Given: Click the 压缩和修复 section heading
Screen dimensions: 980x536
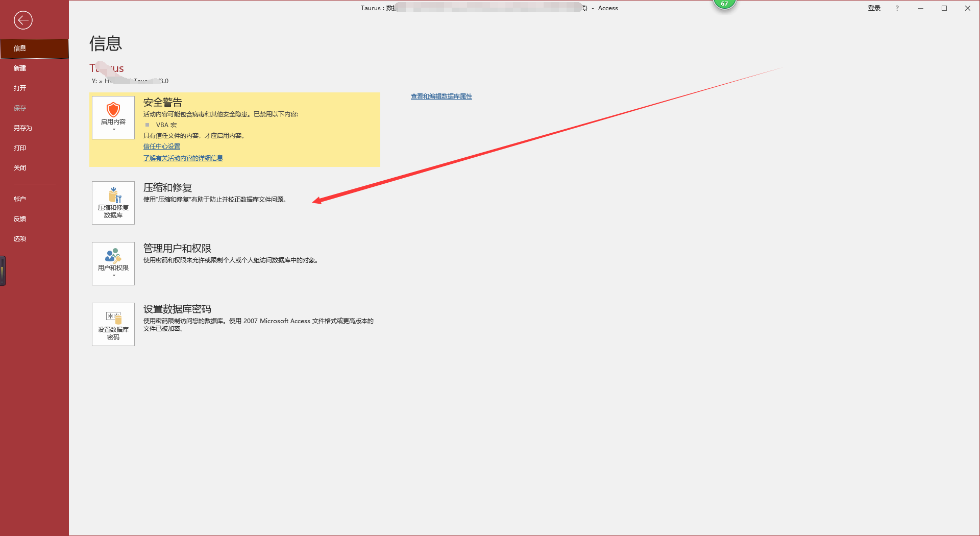Looking at the screenshot, I should (x=168, y=187).
